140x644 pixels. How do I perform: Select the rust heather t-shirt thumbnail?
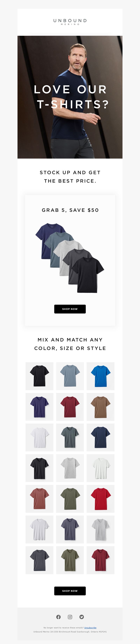[x=39, y=499]
